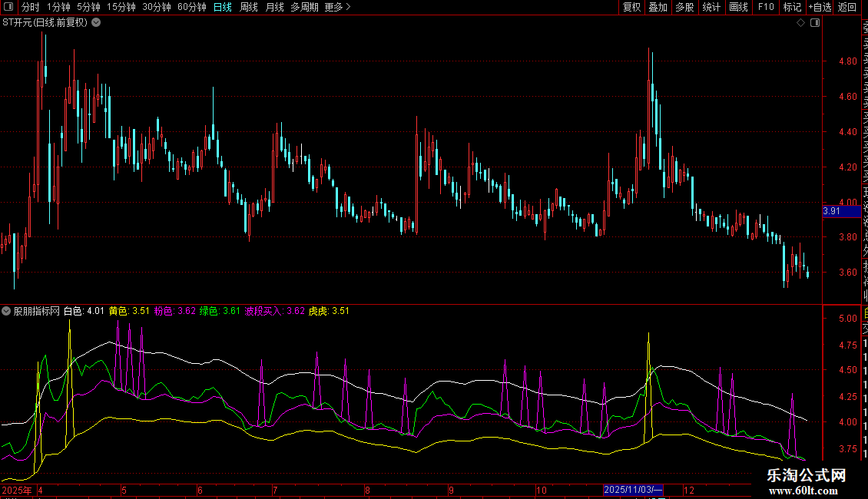Screen dimensions: 868x499
Task: Open F10 company information
Action: point(766,7)
